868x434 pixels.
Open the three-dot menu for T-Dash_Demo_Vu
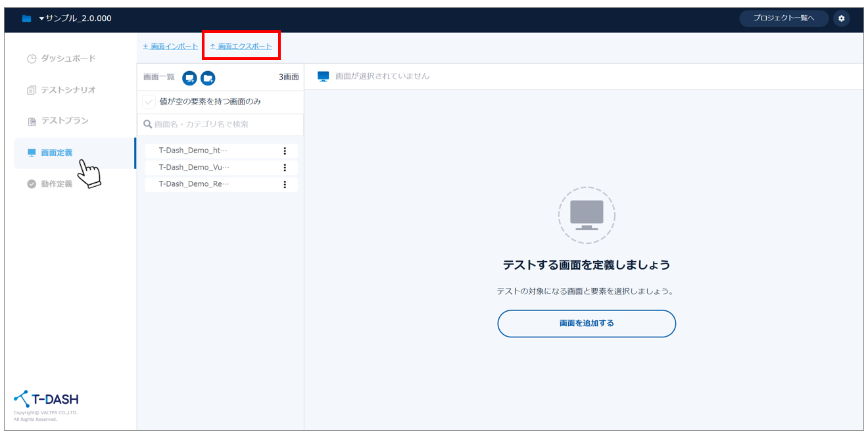coord(285,168)
